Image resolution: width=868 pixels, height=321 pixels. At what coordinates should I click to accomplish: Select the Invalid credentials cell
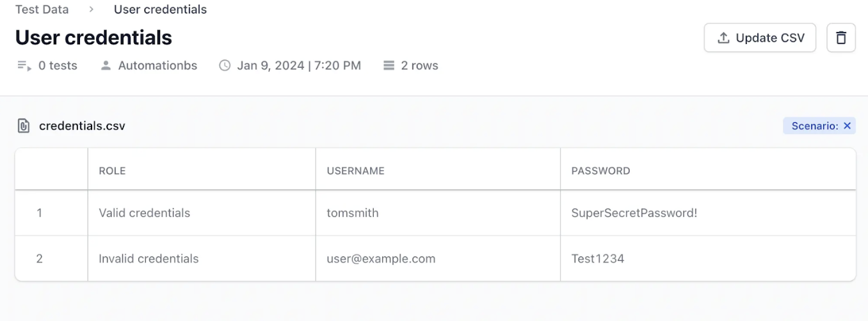pos(149,259)
